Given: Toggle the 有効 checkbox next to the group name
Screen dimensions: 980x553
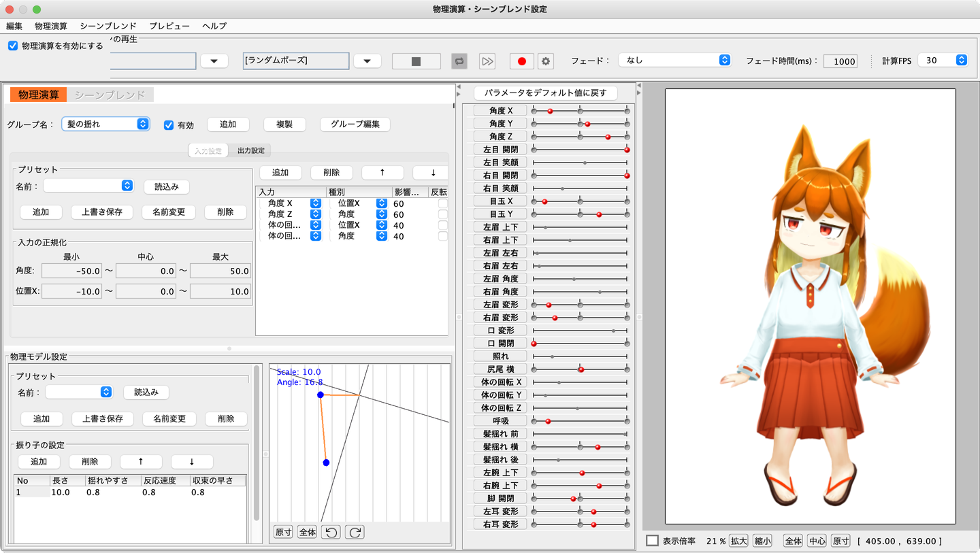Looking at the screenshot, I should point(169,124).
